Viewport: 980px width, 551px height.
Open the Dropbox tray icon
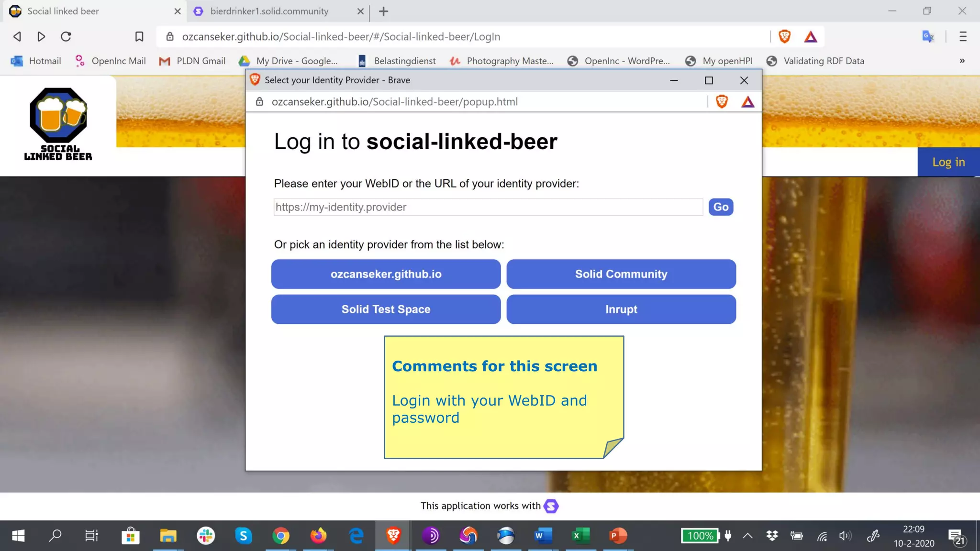(772, 536)
